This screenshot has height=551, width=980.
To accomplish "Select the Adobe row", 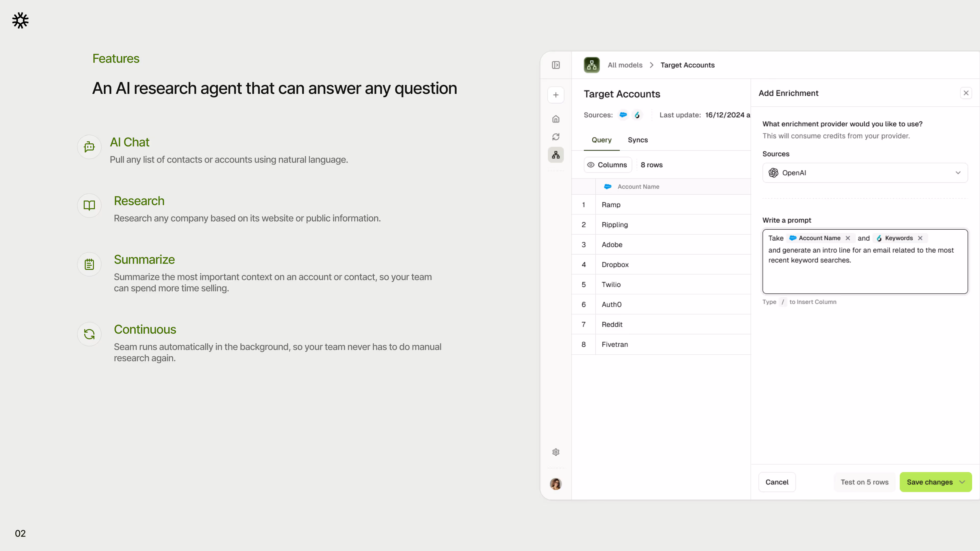I will 661,245.
